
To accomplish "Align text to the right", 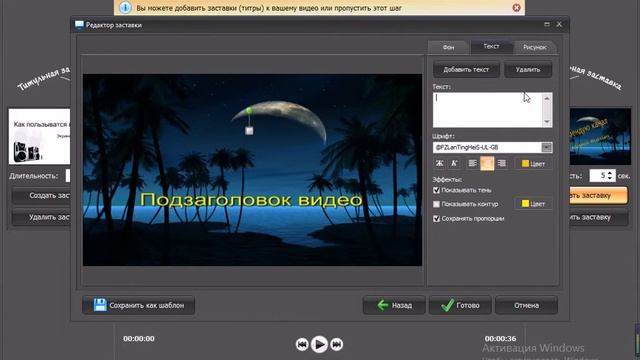I will 502,164.
